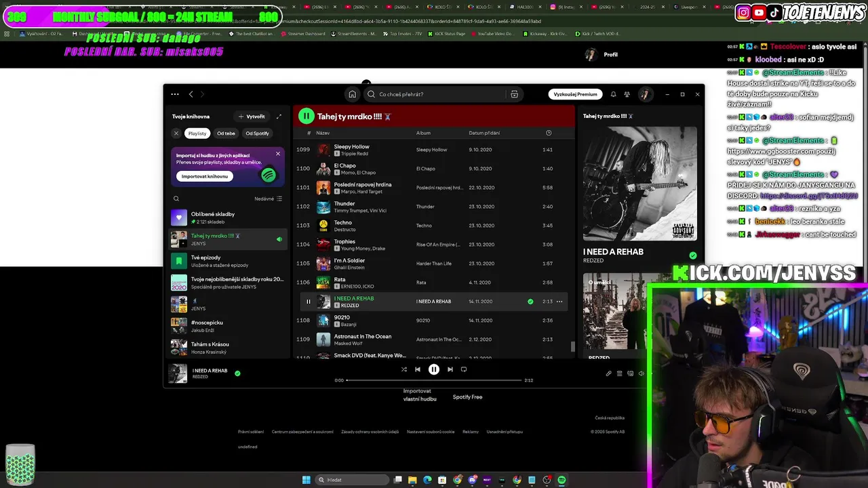Select the Poslední rapový hrdina track
This screenshot has width=868, height=488.
coord(434,188)
